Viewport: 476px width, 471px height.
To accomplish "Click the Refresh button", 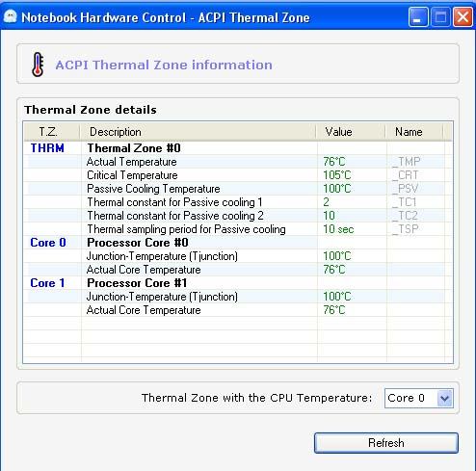I will 386,443.
